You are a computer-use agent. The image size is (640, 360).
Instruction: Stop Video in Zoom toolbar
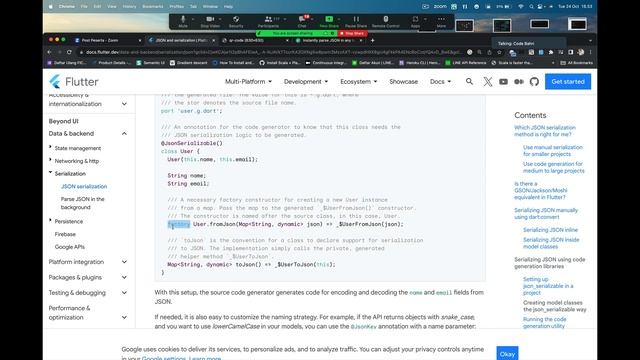(x=210, y=21)
